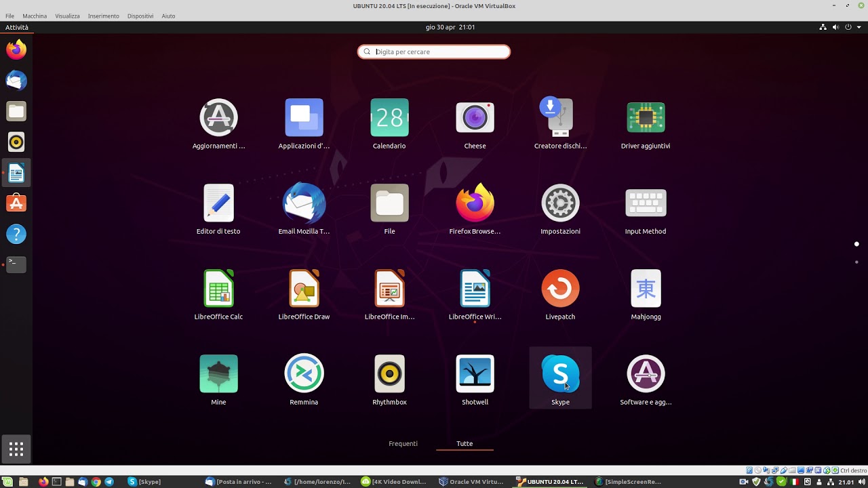Open Terminal from the Ubuntu dock
The width and height of the screenshot is (868, 488).
[x=16, y=264]
